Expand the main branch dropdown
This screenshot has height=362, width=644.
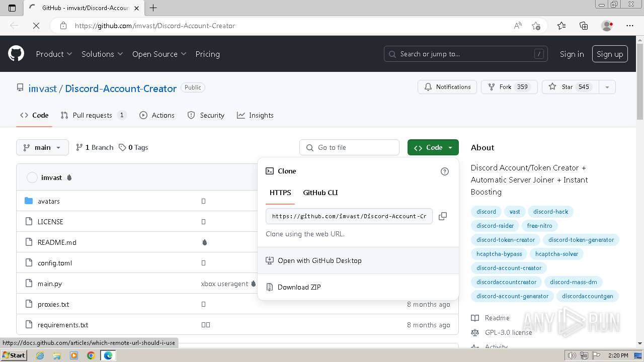point(42,147)
